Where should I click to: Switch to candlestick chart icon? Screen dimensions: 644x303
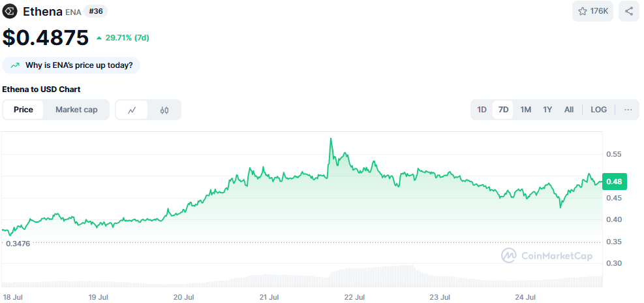coord(164,110)
